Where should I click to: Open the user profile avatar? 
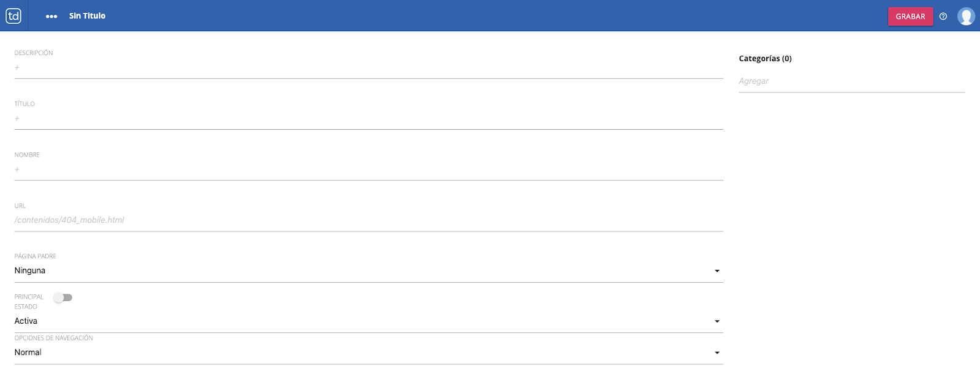[x=966, y=17]
